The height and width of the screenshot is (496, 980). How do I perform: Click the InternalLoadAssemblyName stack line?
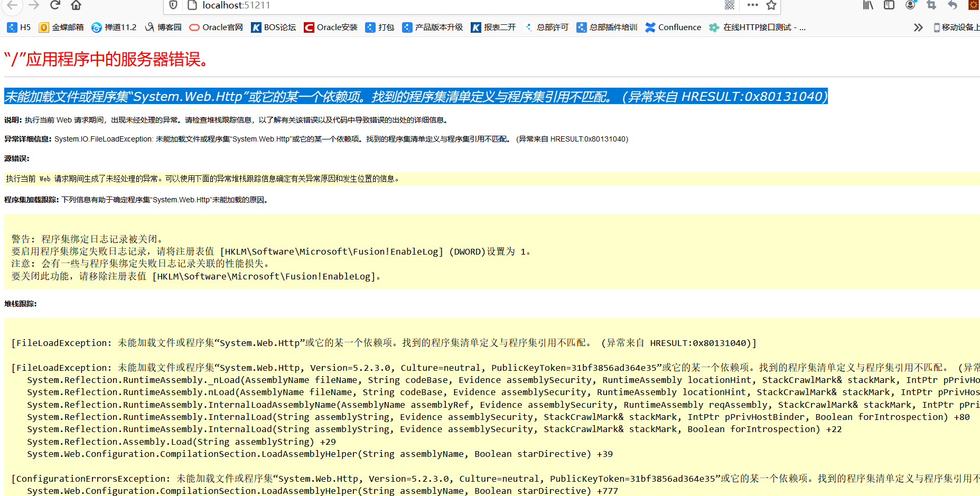503,405
